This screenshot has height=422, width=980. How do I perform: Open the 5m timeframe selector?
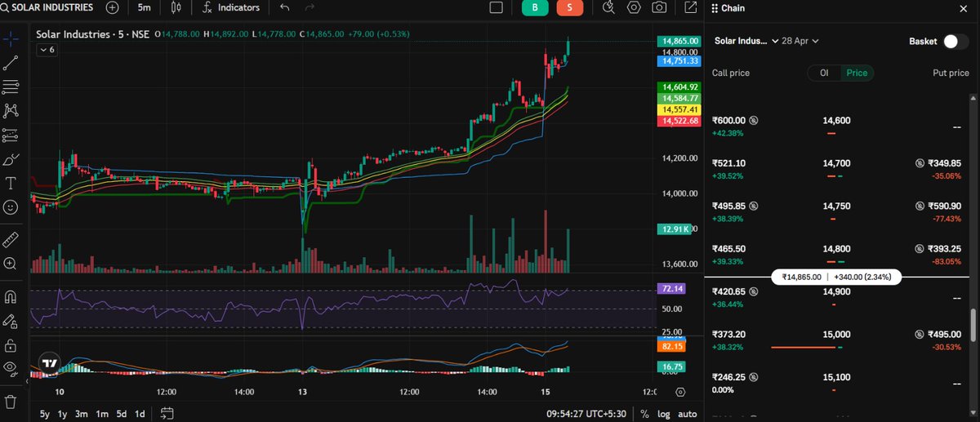[x=144, y=7]
